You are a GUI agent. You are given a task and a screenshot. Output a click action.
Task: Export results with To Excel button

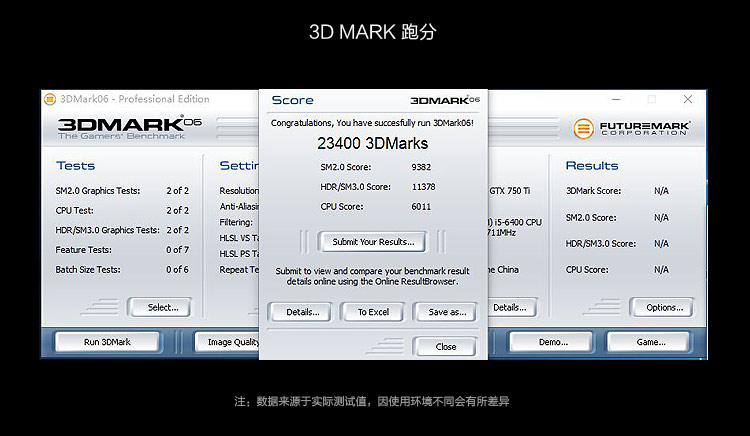click(x=373, y=312)
